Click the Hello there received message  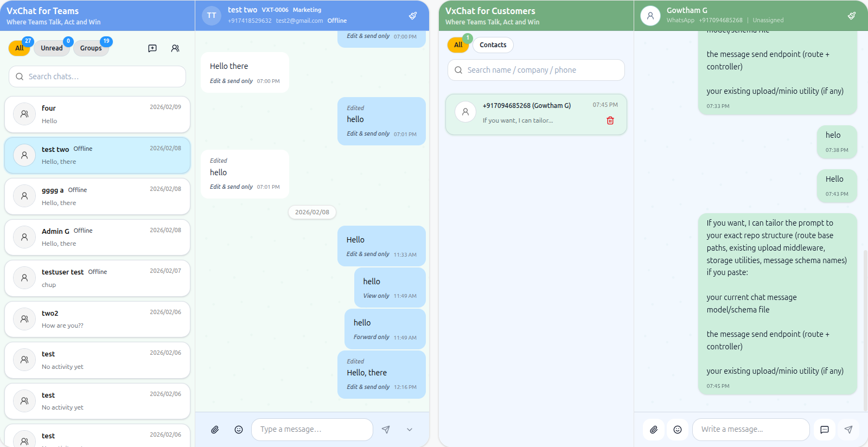(x=245, y=73)
